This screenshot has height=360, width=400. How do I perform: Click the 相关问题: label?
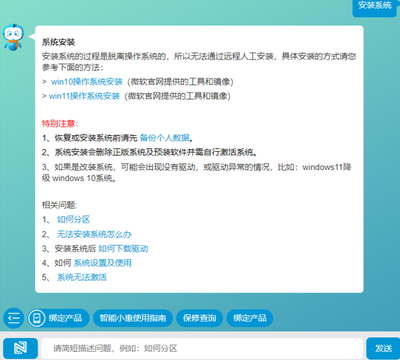tap(59, 205)
